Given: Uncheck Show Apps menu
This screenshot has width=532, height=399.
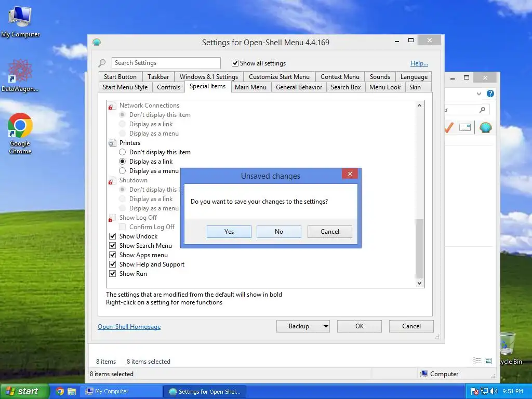Looking at the screenshot, I should click(113, 255).
